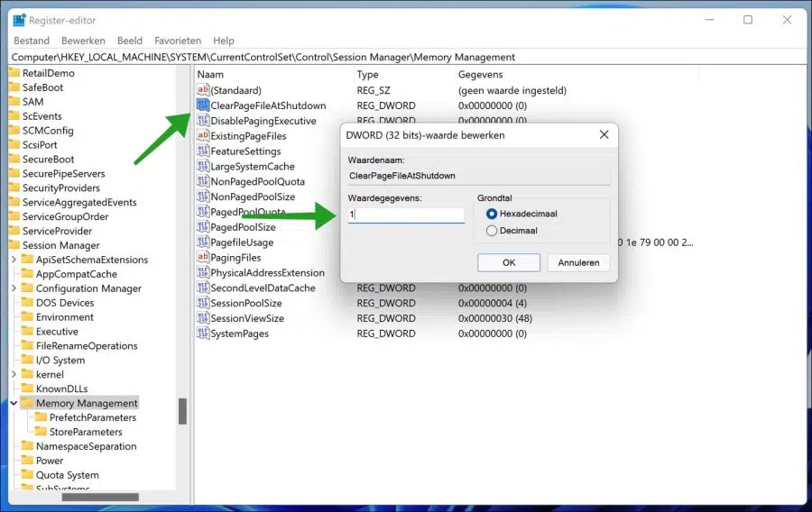Screen dimensions: 812x512
Task: Select the DOS Devices tree key
Action: click(x=65, y=303)
